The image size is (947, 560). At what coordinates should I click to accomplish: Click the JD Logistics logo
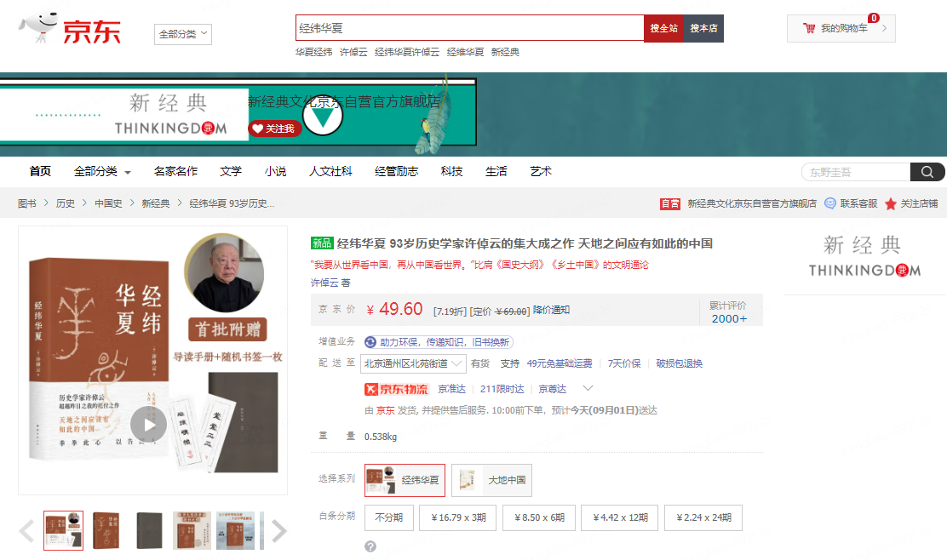[x=397, y=389]
